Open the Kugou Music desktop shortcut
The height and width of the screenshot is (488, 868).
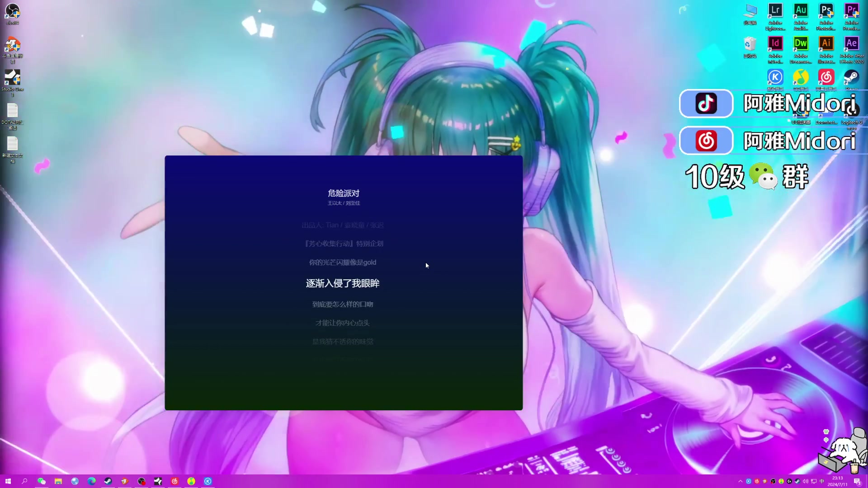(775, 79)
